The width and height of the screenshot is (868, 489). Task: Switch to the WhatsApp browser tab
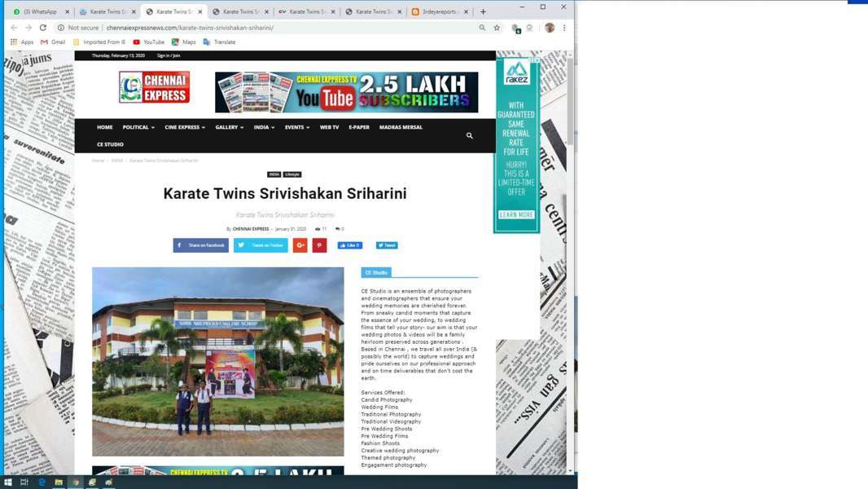[40, 11]
